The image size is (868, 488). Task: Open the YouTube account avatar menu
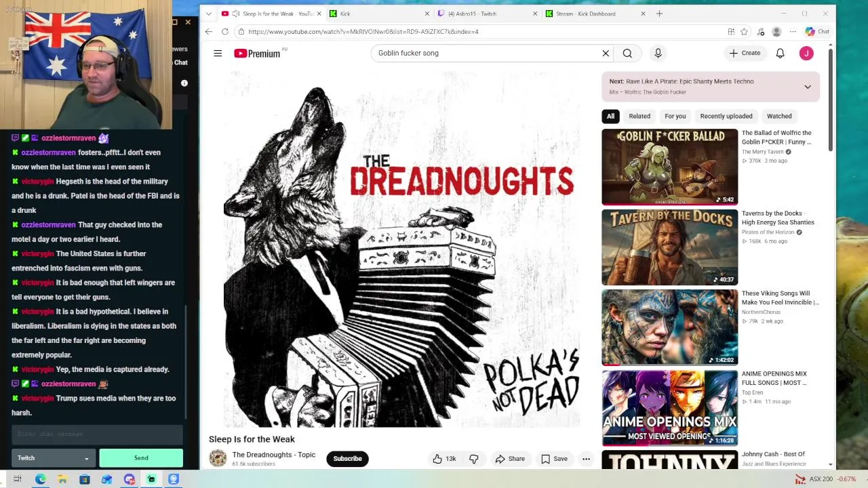806,53
